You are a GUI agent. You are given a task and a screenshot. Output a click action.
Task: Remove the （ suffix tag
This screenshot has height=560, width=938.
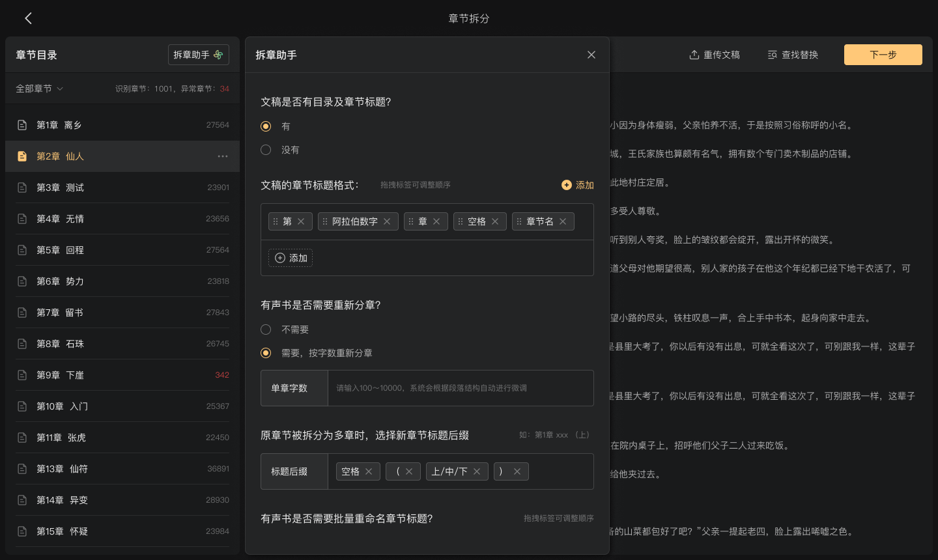tap(409, 471)
